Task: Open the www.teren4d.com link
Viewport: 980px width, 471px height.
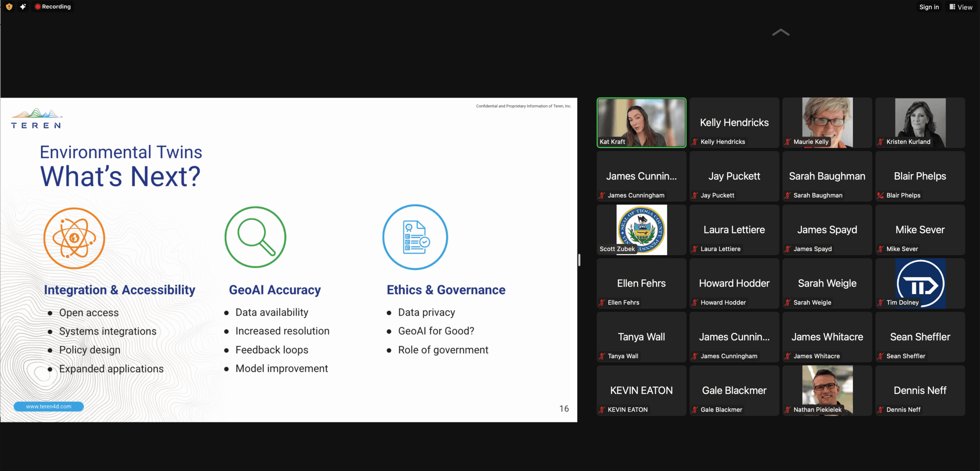Action: pos(49,406)
